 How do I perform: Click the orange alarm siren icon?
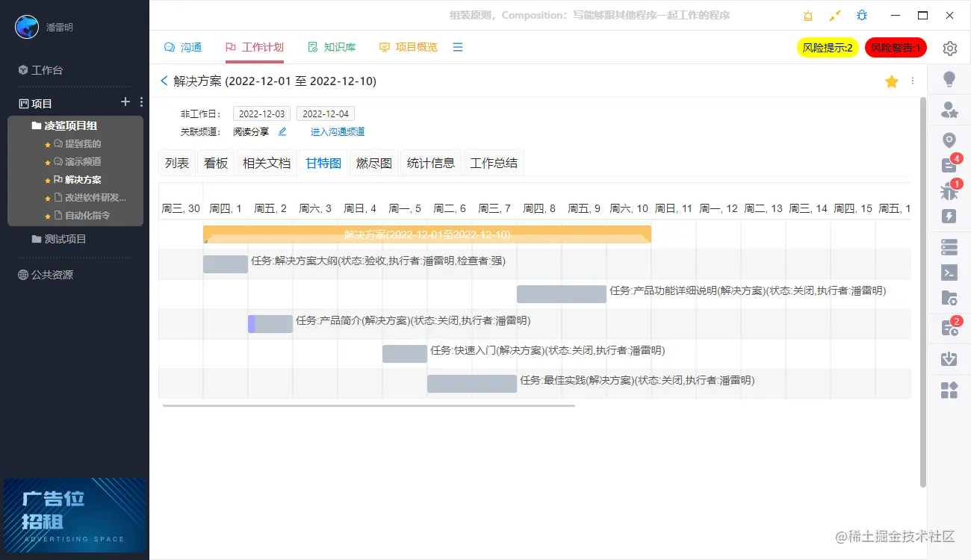point(808,15)
